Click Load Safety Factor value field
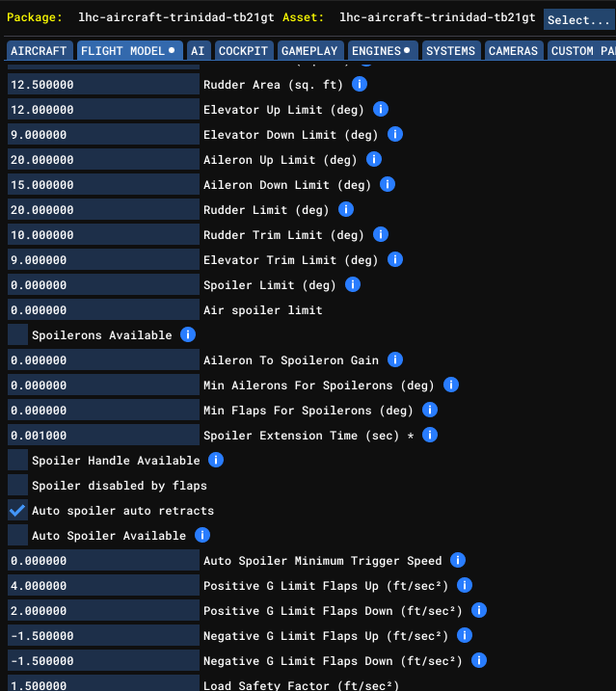Viewport: 616px width, 691px height. point(103,683)
